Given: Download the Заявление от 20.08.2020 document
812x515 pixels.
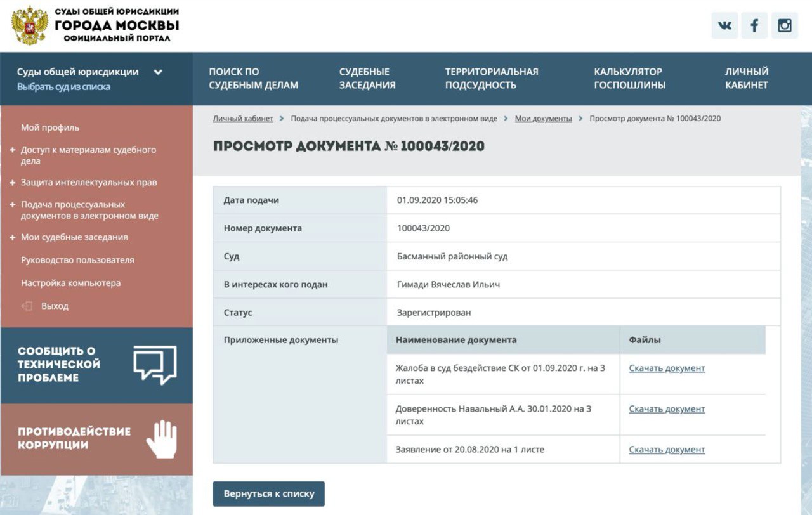Looking at the screenshot, I should click(667, 450).
